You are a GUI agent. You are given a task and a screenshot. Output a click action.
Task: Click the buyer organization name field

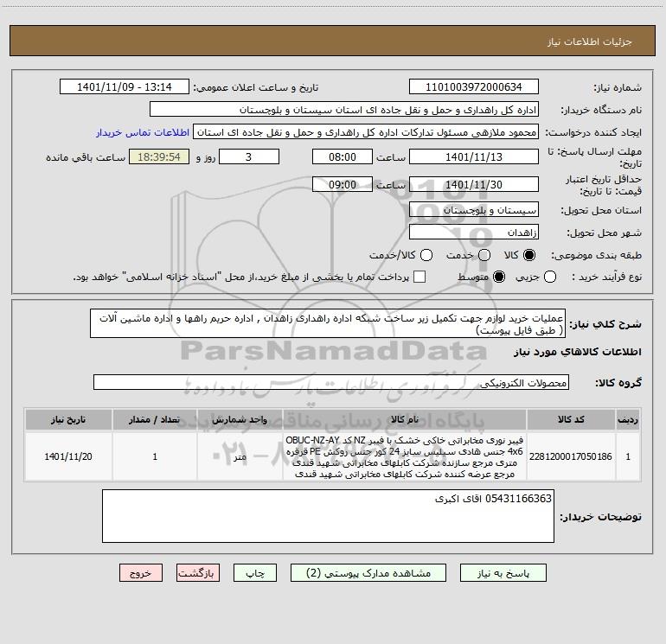coord(344,110)
